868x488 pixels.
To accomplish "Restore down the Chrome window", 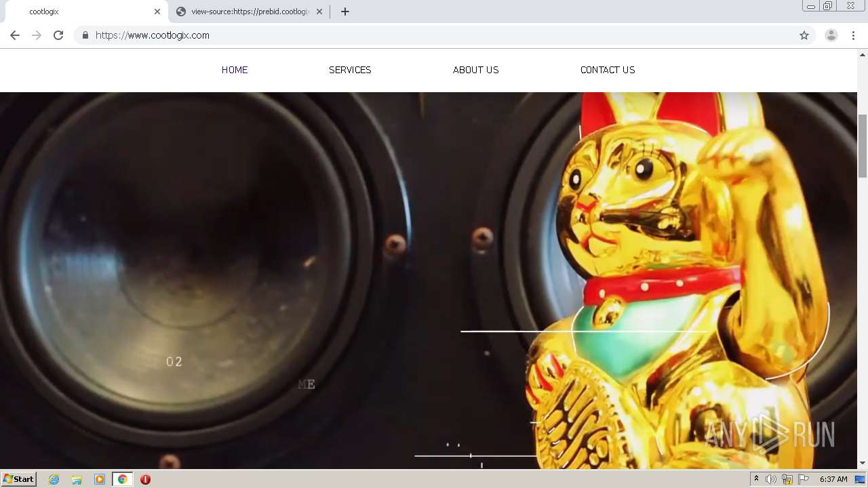I will click(828, 6).
